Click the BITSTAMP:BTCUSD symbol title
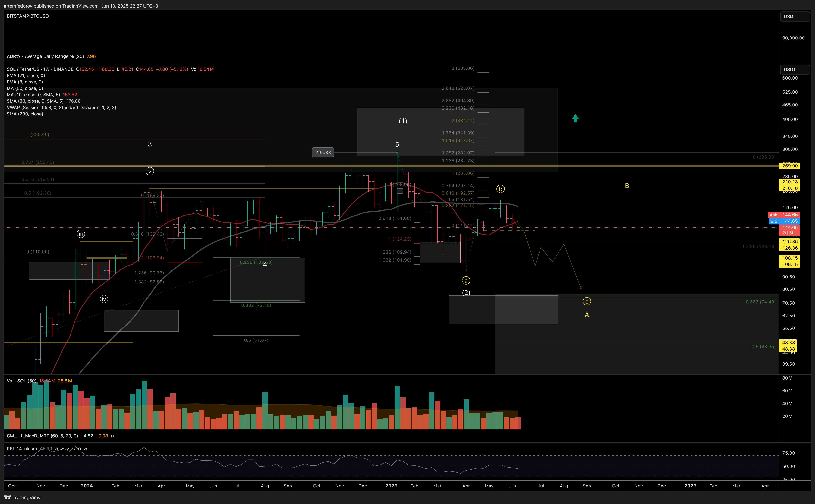 click(x=28, y=16)
